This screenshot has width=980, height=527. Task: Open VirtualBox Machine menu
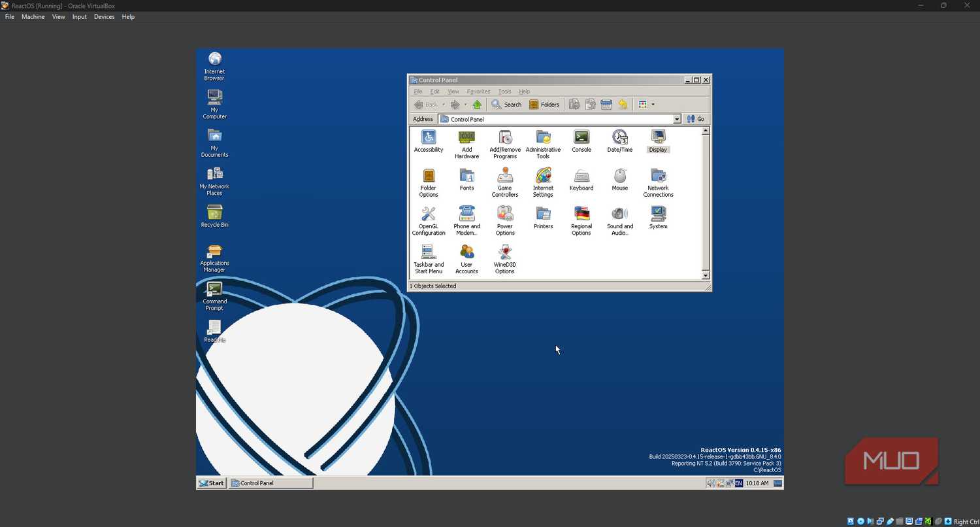[x=33, y=17]
